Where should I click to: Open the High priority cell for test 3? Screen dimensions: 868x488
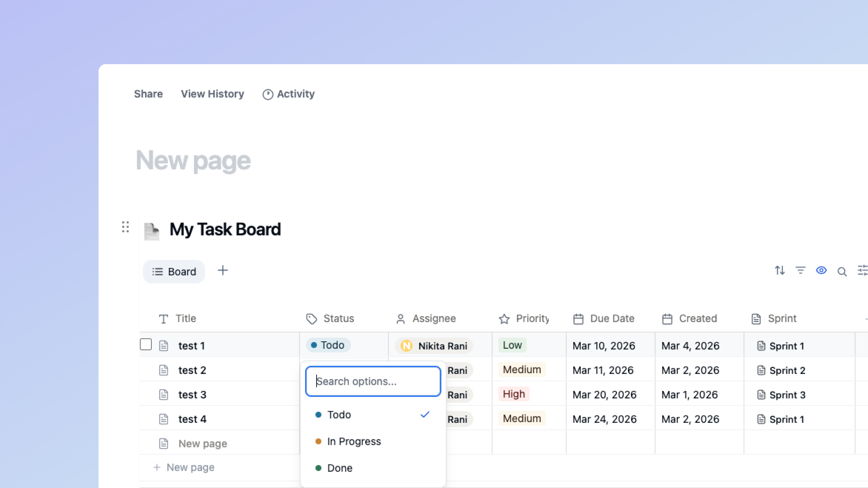(x=514, y=394)
